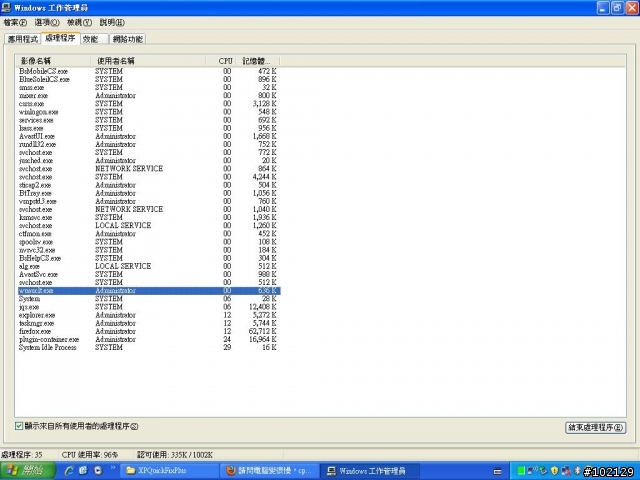The image size is (640, 480).
Task: Select svchost.exe row using 4,244 K
Action: (148, 177)
